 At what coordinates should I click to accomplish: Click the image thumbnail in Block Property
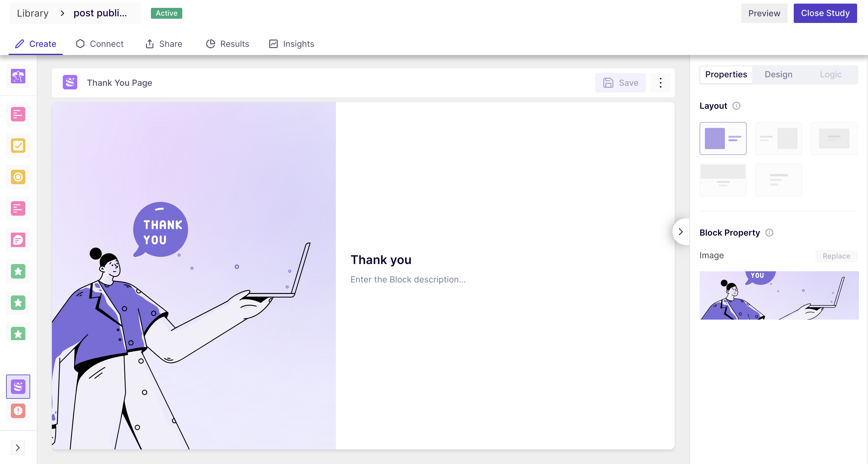coord(779,295)
